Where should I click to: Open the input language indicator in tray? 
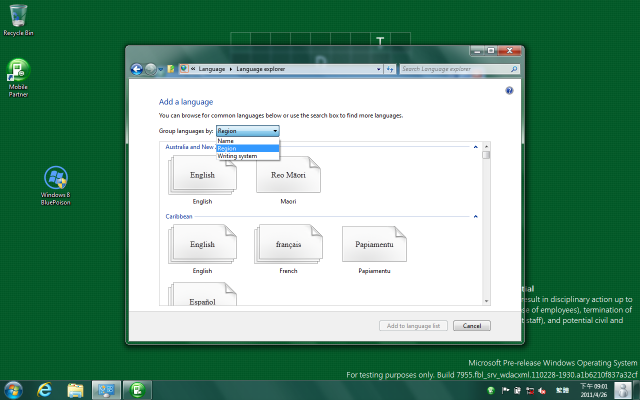pyautogui.click(x=562, y=391)
